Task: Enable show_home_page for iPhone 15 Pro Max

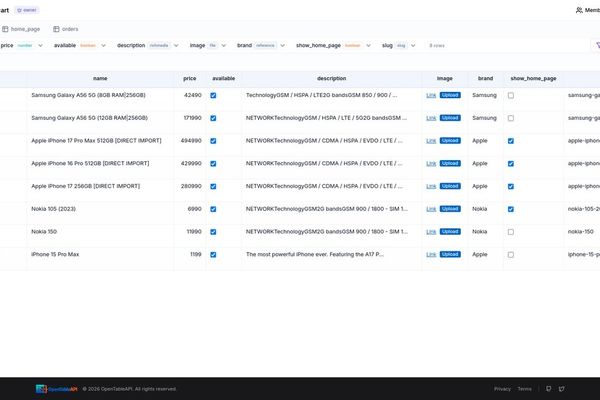Action: [x=511, y=255]
